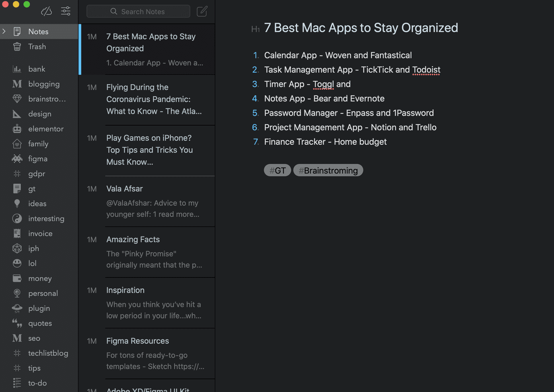Click the 'Notes App - Bear and Evernote' line
This screenshot has width=554, height=392.
pos(324,99)
